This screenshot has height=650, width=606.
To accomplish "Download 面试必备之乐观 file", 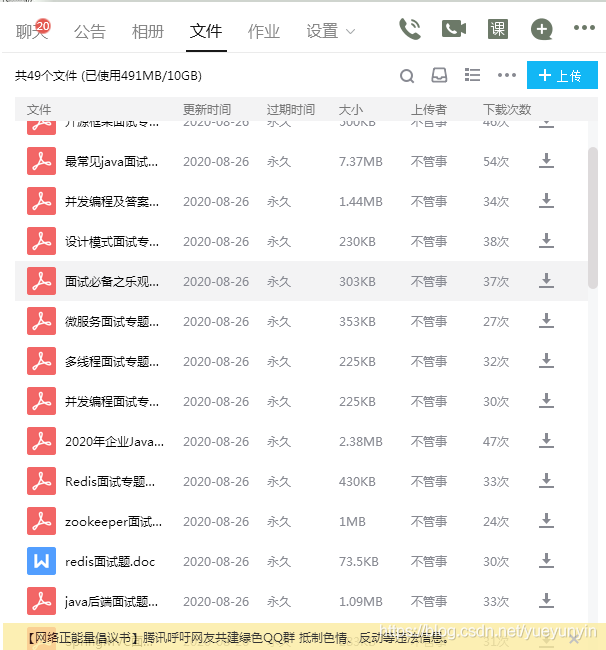I will click(546, 281).
